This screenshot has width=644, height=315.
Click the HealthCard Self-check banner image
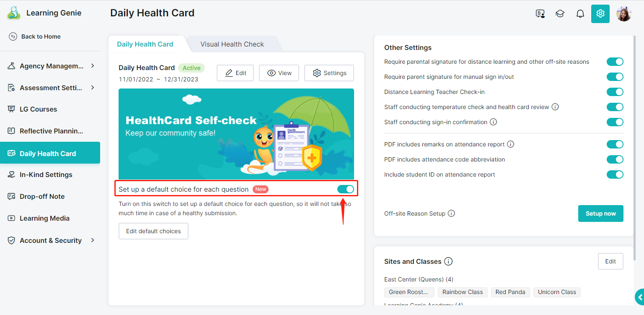click(236, 134)
